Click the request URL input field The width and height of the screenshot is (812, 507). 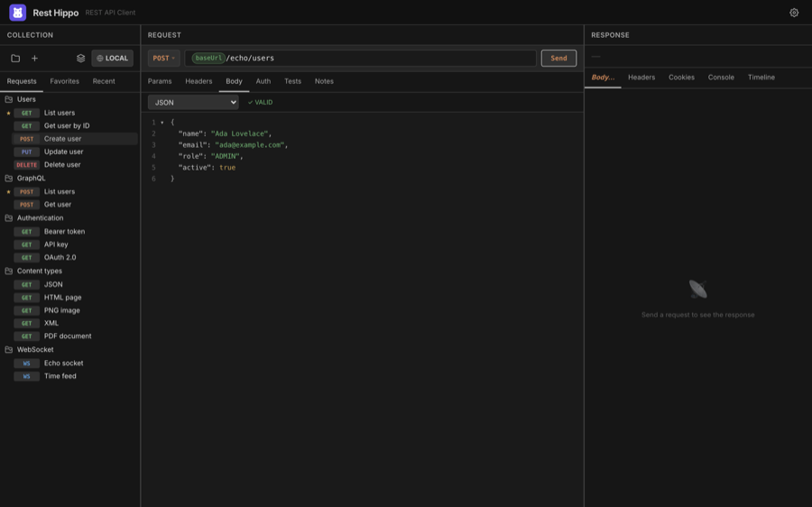360,58
